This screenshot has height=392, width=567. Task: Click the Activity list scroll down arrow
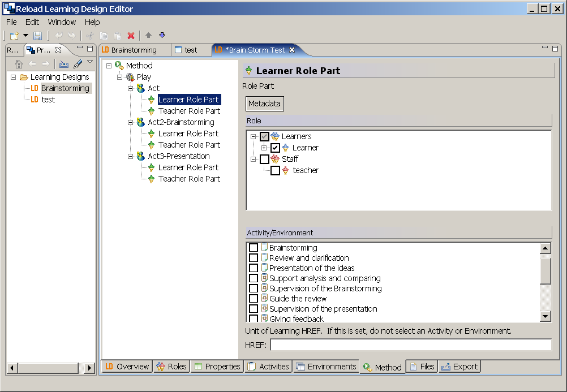[545, 316]
